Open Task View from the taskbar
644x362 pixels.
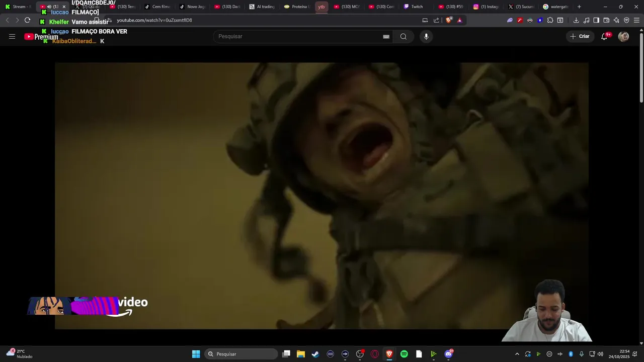pos(286,354)
